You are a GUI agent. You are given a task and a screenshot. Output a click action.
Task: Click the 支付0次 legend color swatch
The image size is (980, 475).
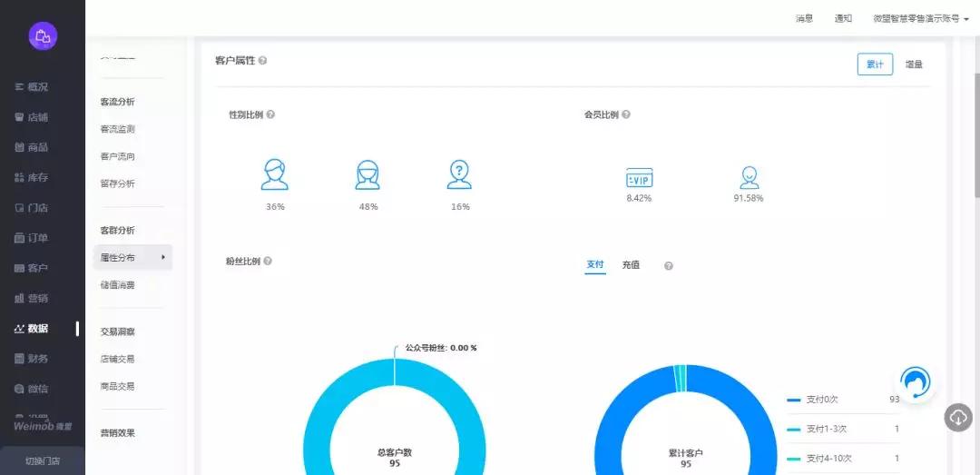coord(794,400)
